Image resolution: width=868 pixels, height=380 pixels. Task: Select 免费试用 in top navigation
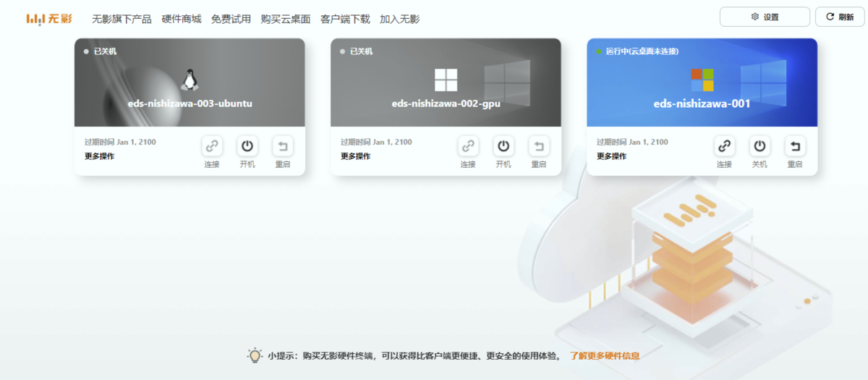coord(231,20)
